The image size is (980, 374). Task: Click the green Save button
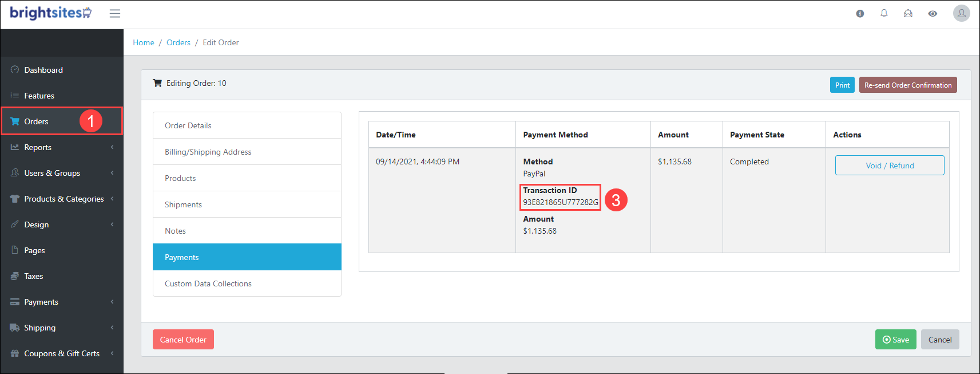(896, 340)
